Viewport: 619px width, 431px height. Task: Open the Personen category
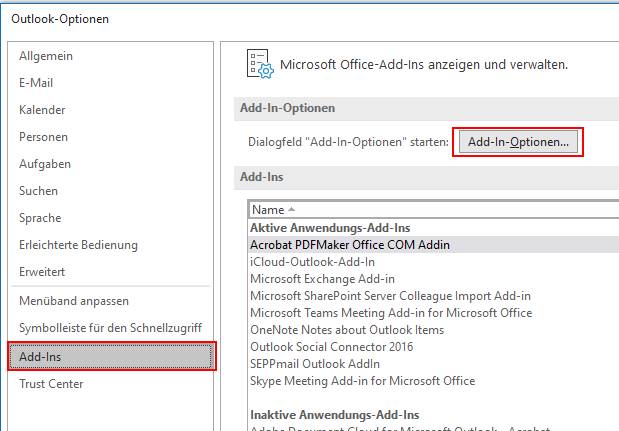click(43, 137)
